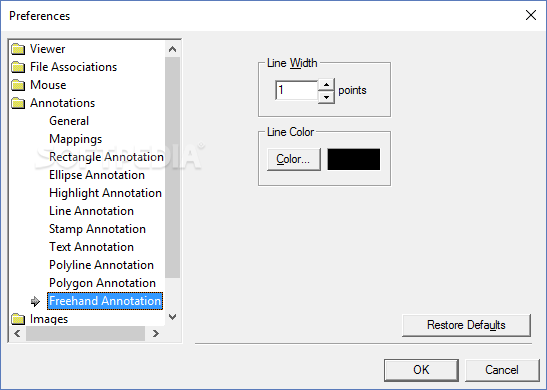The height and width of the screenshot is (390, 547).
Task: Select Ellipse Annotation settings
Action: [97, 175]
